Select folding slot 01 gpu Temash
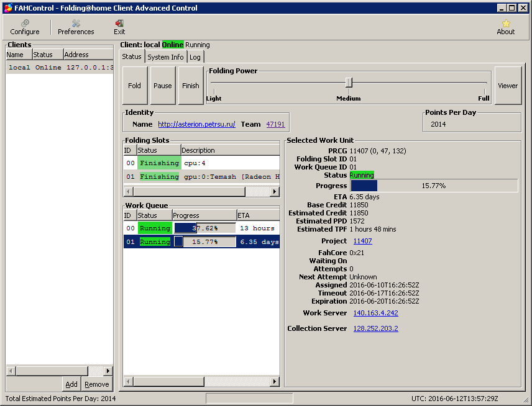The height and width of the screenshot is (406, 532). (201, 176)
